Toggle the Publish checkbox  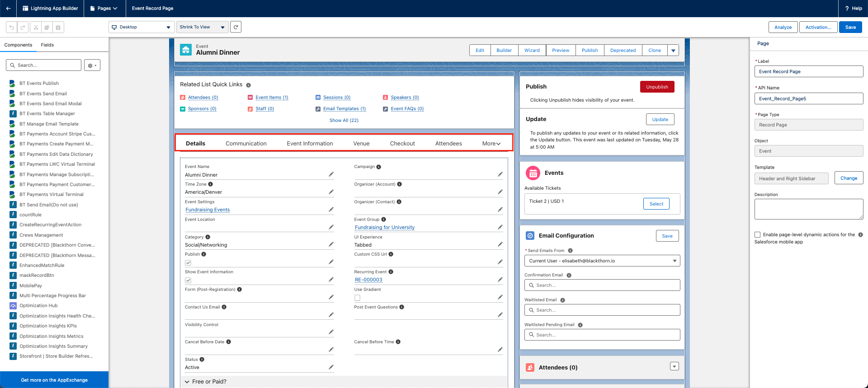(x=188, y=263)
